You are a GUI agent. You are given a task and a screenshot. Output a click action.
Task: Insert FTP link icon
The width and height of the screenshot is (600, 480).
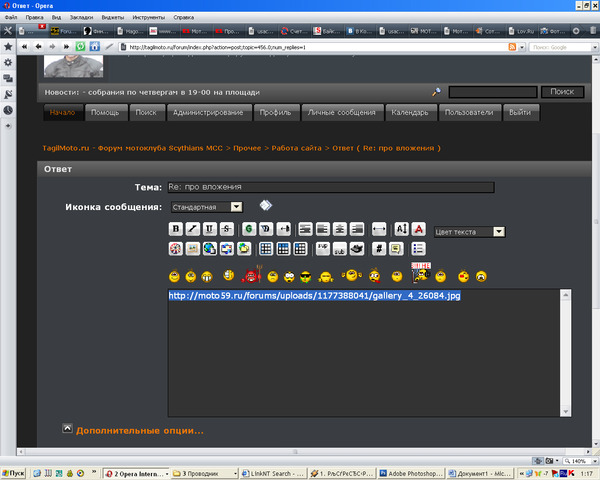244,249
